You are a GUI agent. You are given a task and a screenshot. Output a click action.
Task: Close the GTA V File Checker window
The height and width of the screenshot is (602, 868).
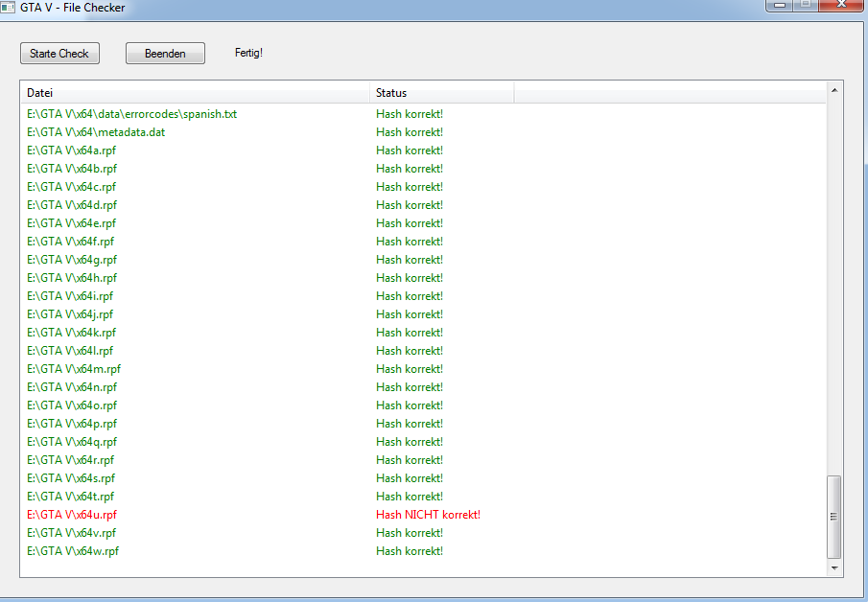pos(841,5)
